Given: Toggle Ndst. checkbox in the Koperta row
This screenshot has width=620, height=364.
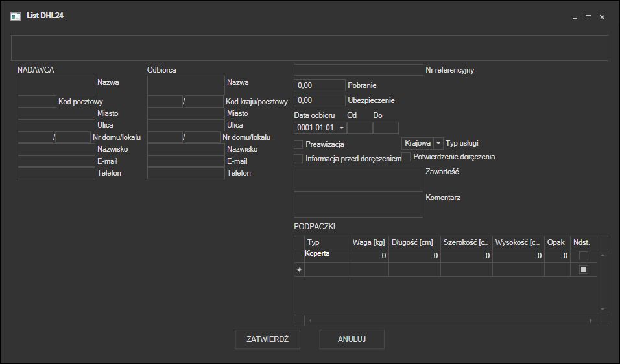Looking at the screenshot, I should click(x=584, y=256).
